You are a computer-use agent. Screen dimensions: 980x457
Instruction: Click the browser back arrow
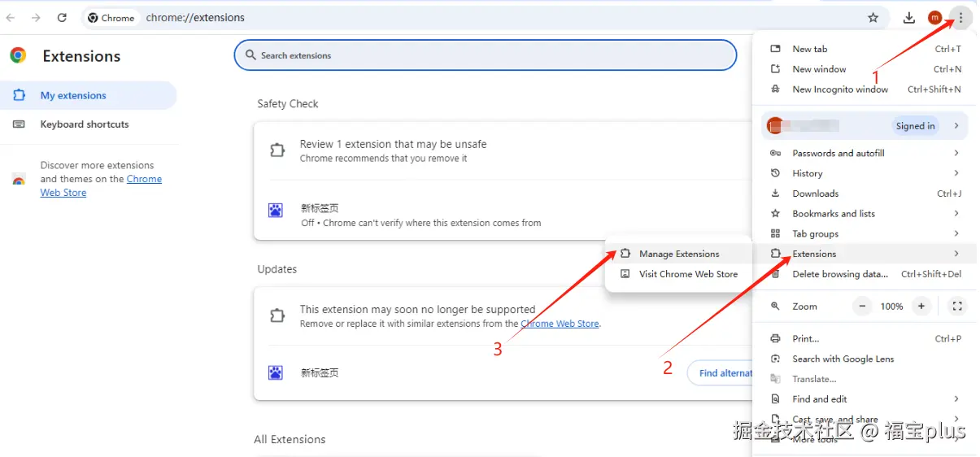[11, 17]
